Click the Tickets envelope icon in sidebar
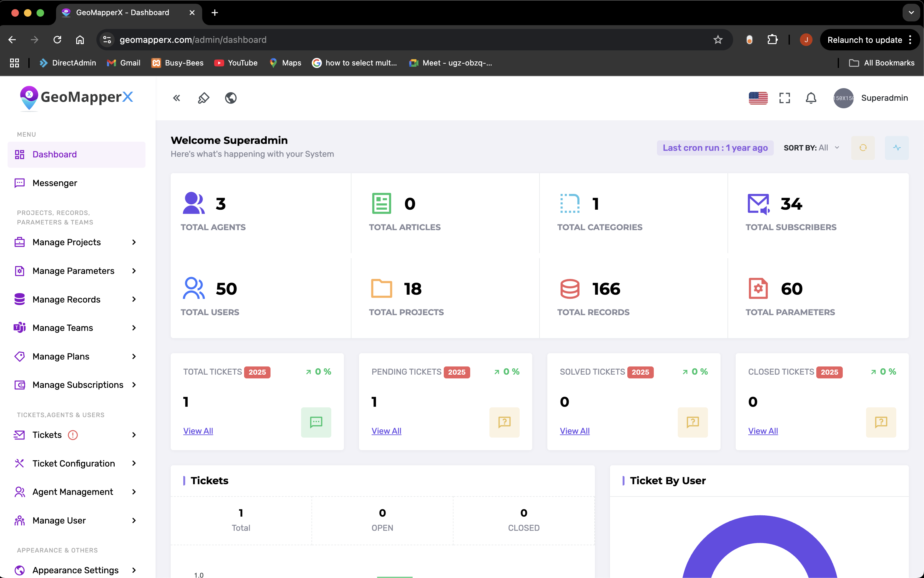Viewport: 924px width, 578px height. (20, 435)
